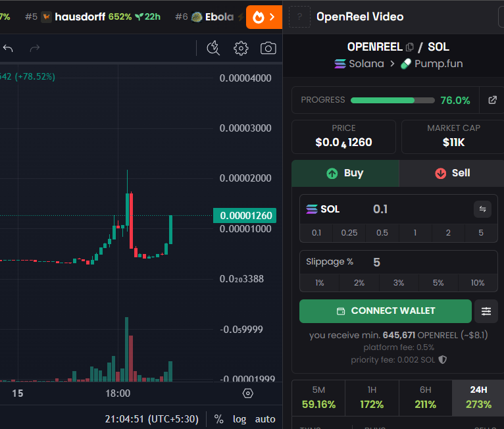Switch SOL input currency swap icon
Image resolution: width=504 pixels, height=429 pixels.
pos(482,209)
